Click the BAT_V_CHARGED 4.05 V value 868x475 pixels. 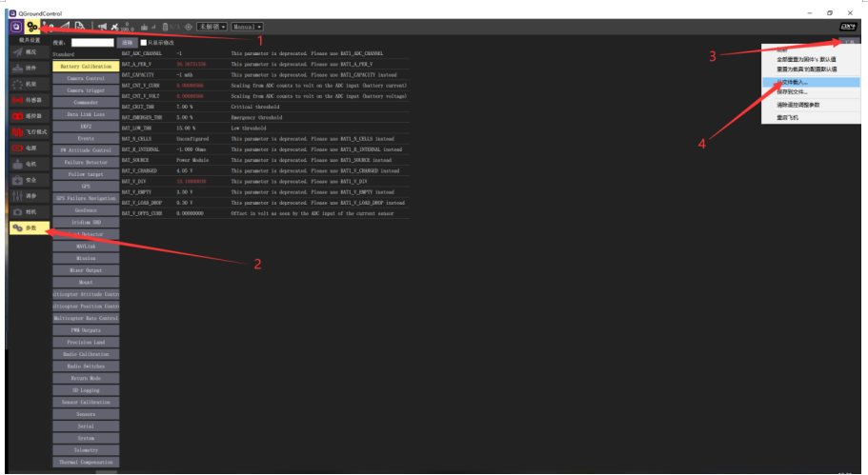(x=184, y=171)
